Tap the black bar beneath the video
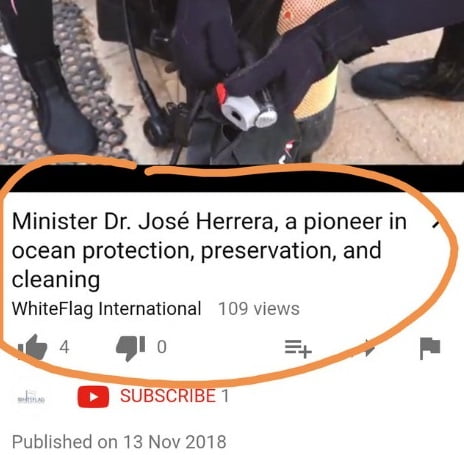The width and height of the screenshot is (464, 455). (x=232, y=178)
